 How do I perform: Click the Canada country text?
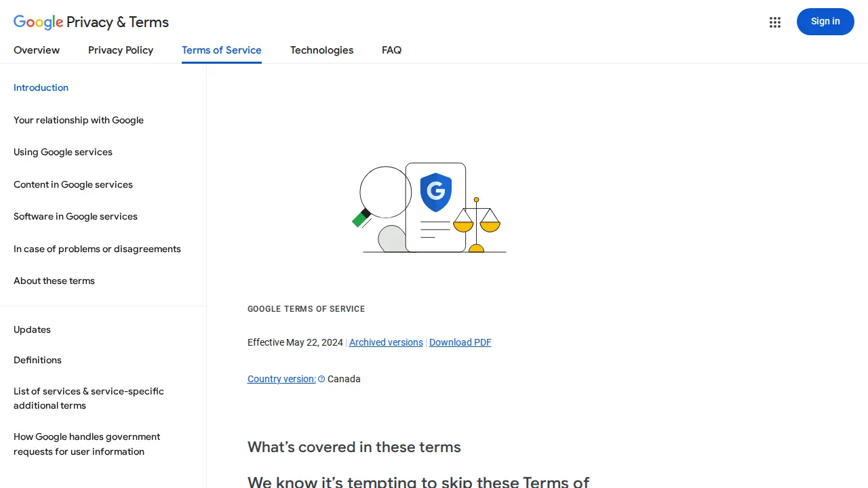click(344, 379)
